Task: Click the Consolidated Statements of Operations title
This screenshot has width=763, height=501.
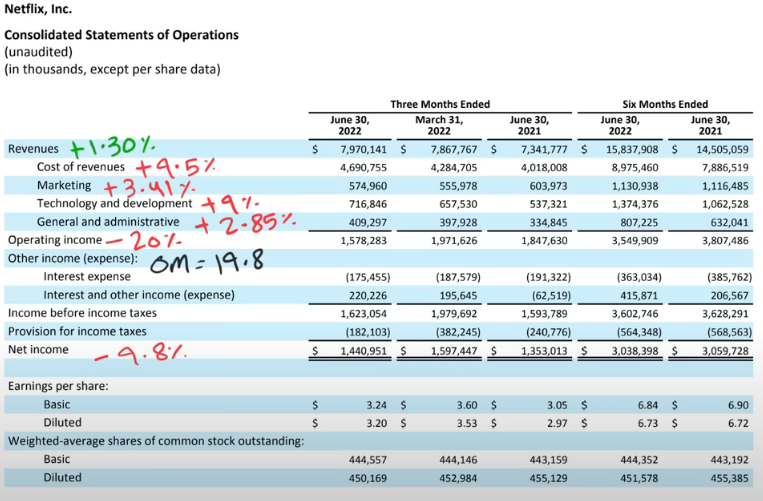Action: [x=122, y=35]
